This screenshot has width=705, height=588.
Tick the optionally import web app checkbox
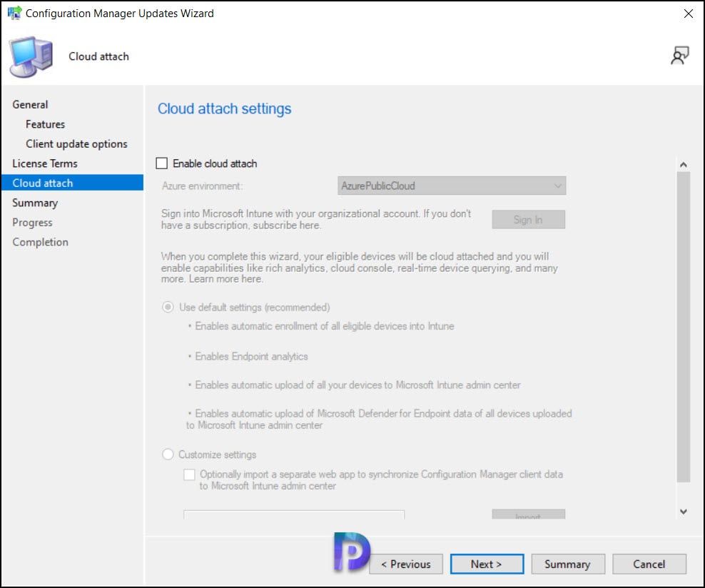[189, 475]
